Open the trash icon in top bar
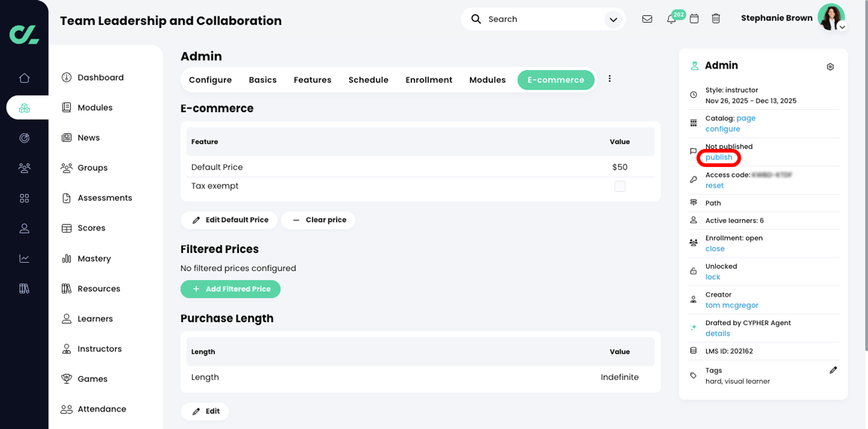 click(716, 19)
